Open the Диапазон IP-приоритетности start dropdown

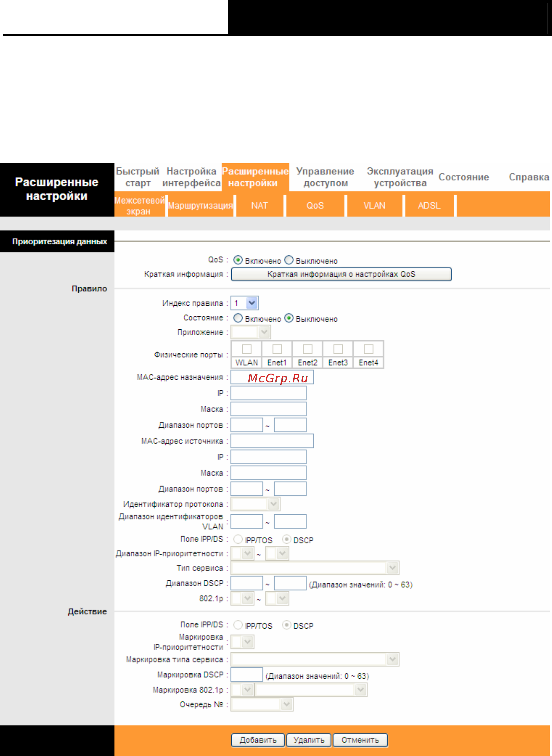[x=242, y=553]
